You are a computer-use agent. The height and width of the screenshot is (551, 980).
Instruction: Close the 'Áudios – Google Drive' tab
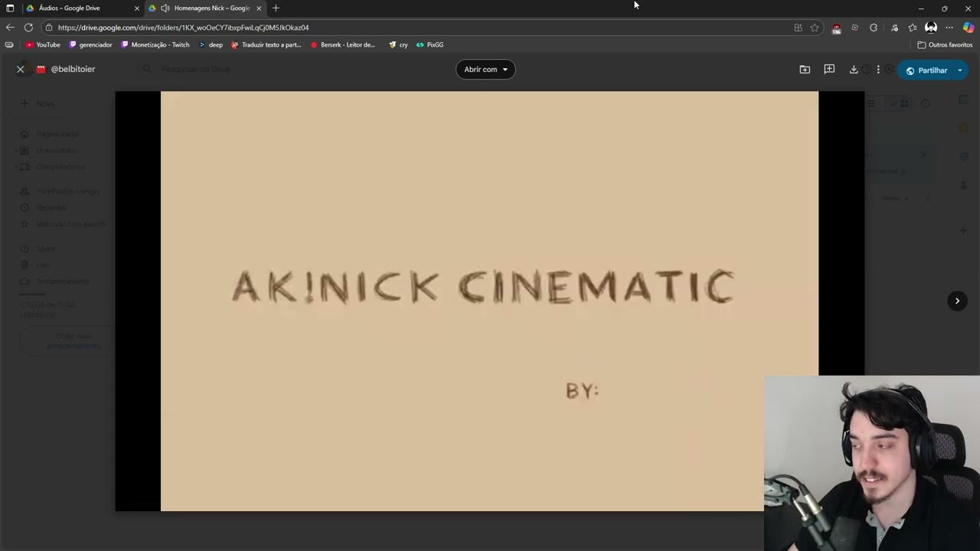pos(137,8)
